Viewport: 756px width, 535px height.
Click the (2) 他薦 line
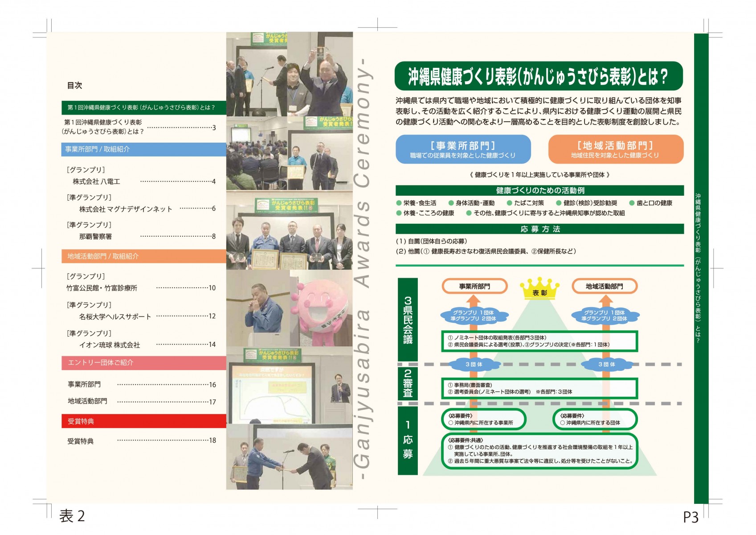tap(486, 251)
